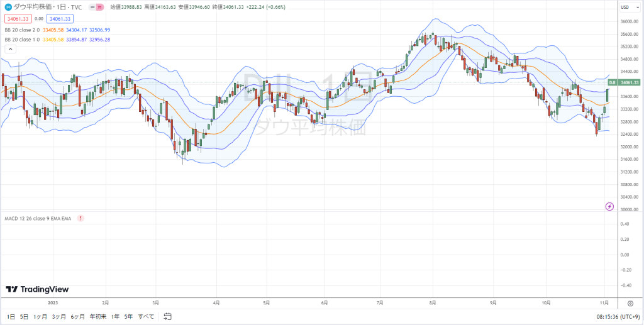
Task: Select the 年初来 time range
Action: coord(97,316)
